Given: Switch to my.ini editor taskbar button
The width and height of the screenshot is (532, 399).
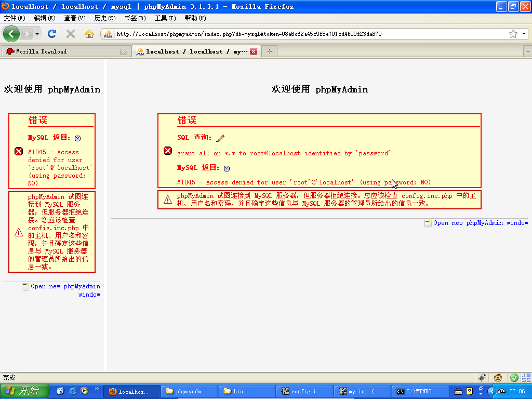Looking at the screenshot, I should coord(362,392).
